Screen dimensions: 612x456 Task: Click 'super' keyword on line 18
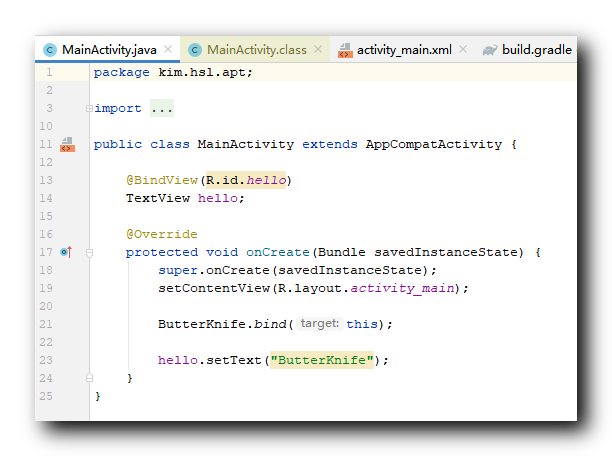(178, 270)
